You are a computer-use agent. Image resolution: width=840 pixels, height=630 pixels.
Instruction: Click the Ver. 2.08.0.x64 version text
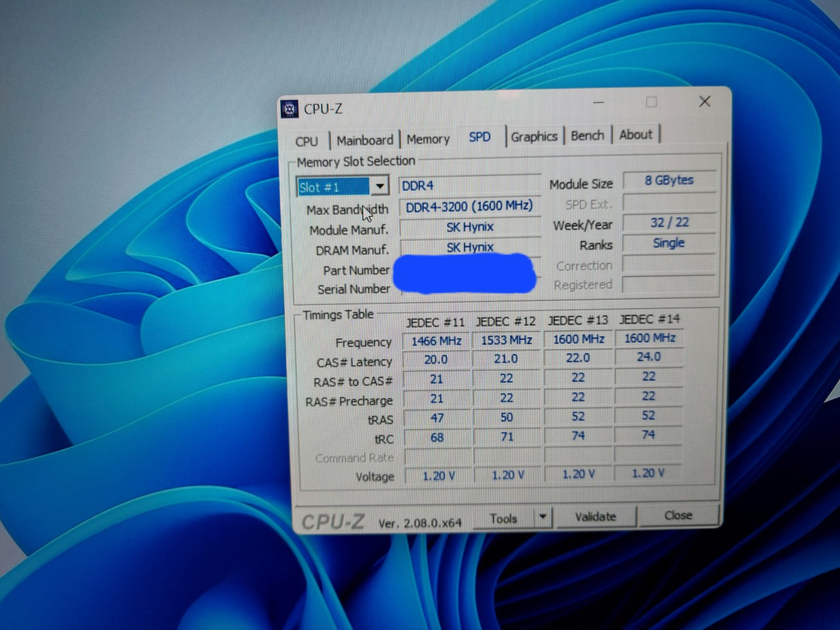click(420, 523)
